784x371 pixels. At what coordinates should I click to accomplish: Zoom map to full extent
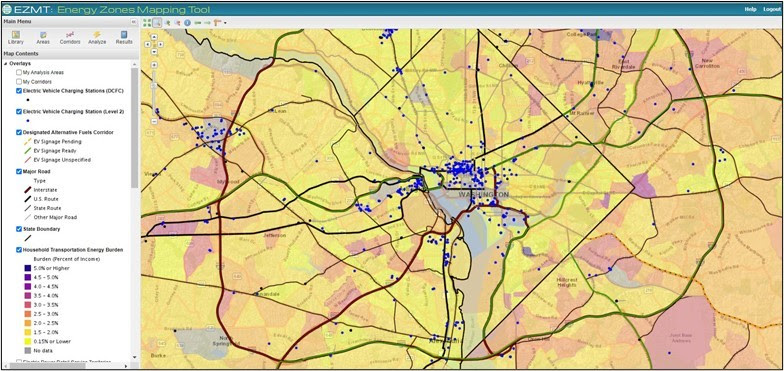pyautogui.click(x=146, y=22)
